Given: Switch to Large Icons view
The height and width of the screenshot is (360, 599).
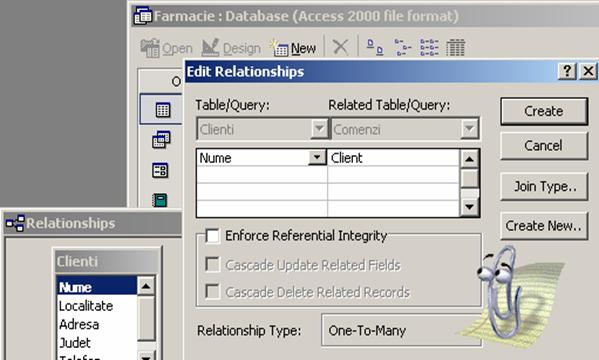Looking at the screenshot, I should coord(375,47).
